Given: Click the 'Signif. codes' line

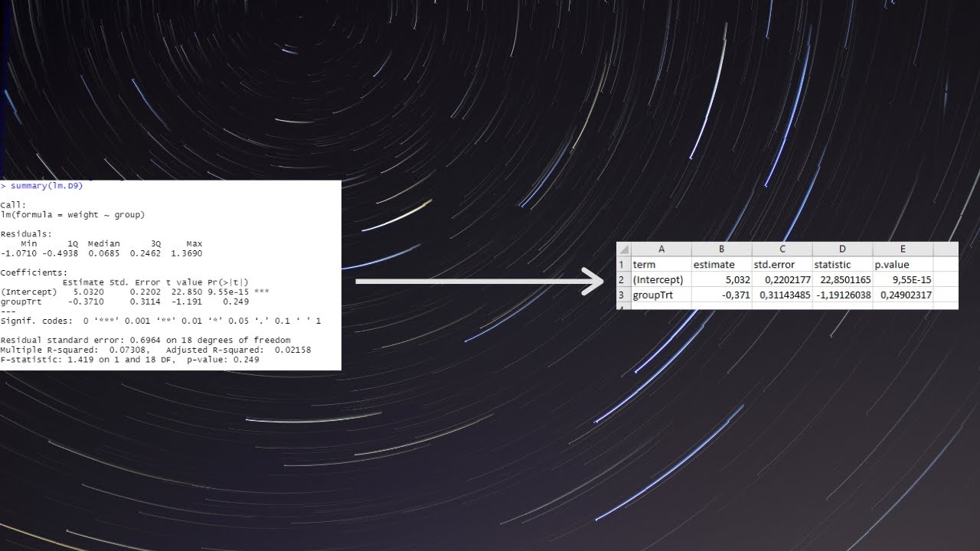Looking at the screenshot, I should click(x=161, y=321).
